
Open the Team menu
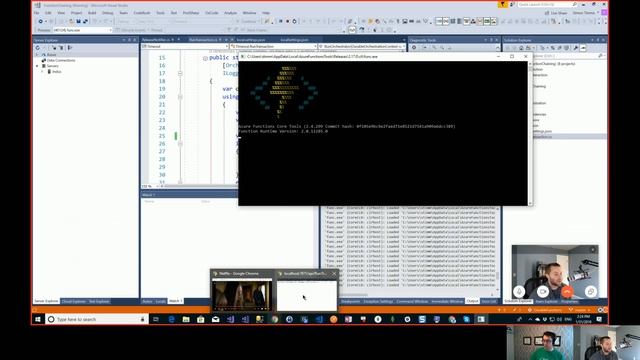pos(123,13)
